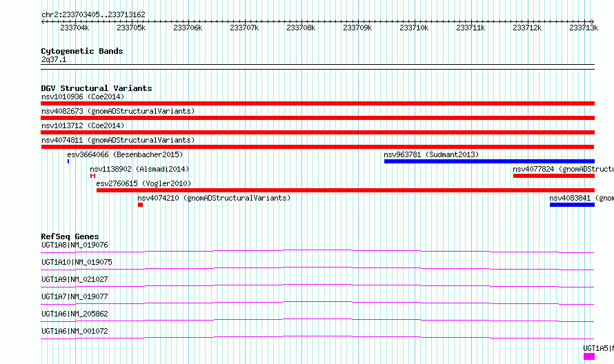Screen dimensions: 614x364
Task: Click the nsv1013712 (Coe2014) red bar
Action: 317,132
